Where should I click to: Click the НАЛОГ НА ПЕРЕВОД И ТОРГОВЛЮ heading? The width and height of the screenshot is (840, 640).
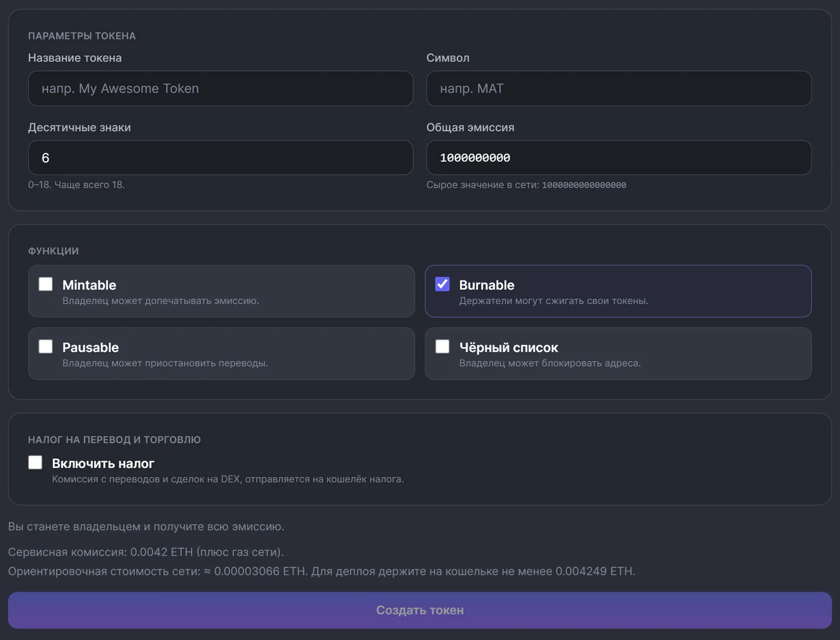click(114, 440)
